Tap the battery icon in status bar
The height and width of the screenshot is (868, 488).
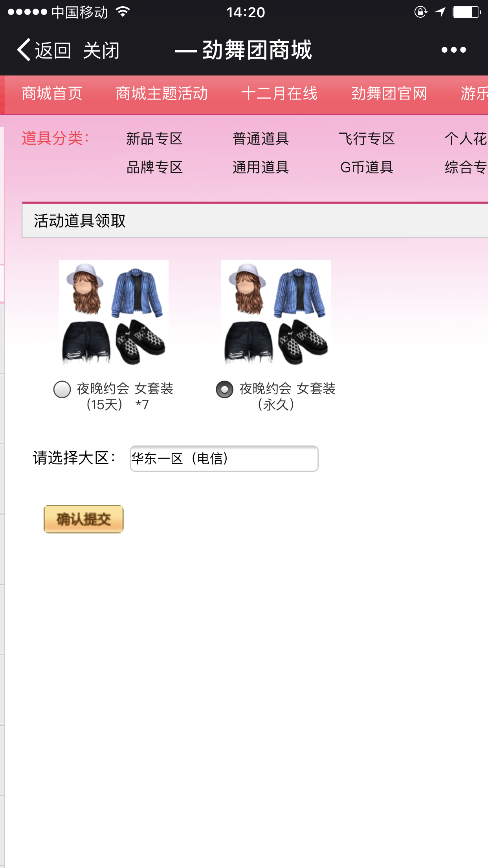[467, 12]
